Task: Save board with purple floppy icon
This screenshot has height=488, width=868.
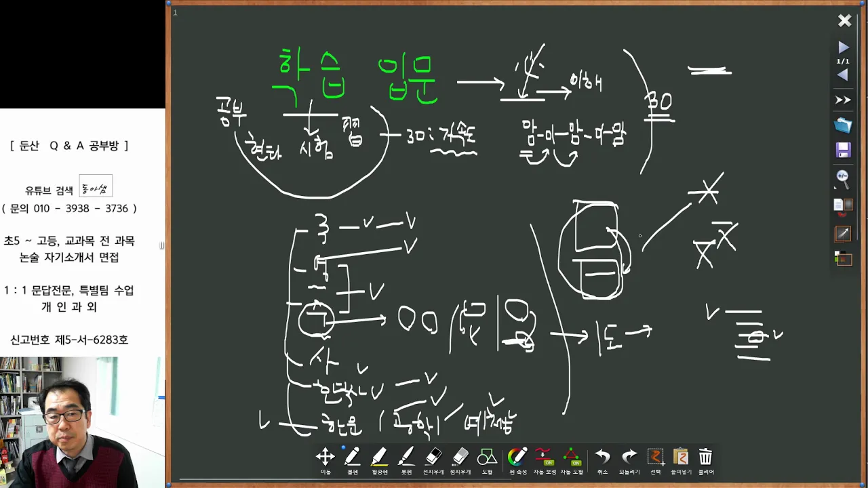Action: pyautogui.click(x=844, y=150)
